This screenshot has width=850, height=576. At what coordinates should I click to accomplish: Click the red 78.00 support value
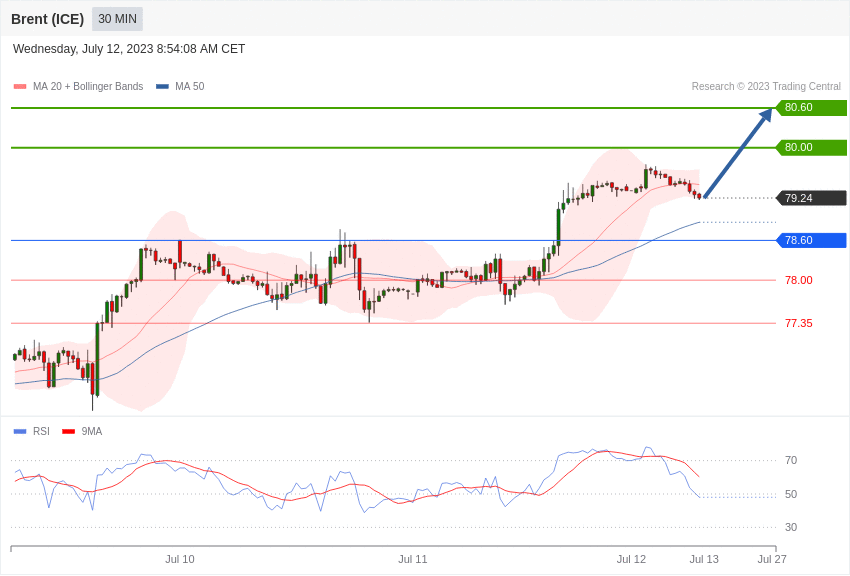point(799,280)
